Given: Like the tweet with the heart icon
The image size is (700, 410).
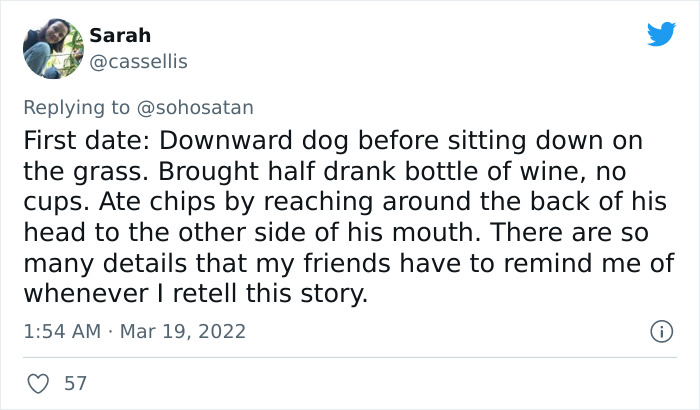Looking at the screenshot, I should click(39, 383).
